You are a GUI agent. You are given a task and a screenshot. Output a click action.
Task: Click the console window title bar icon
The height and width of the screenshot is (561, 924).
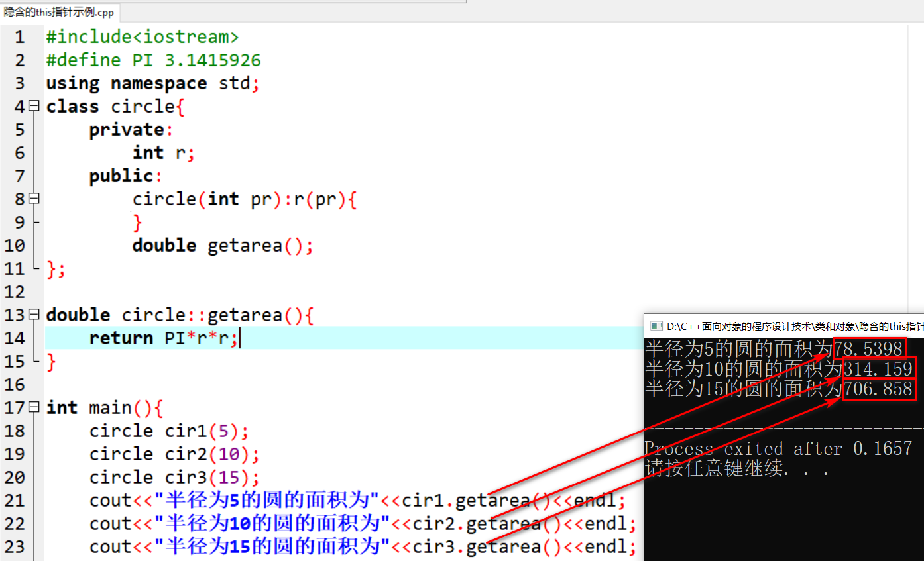pyautogui.click(x=656, y=326)
